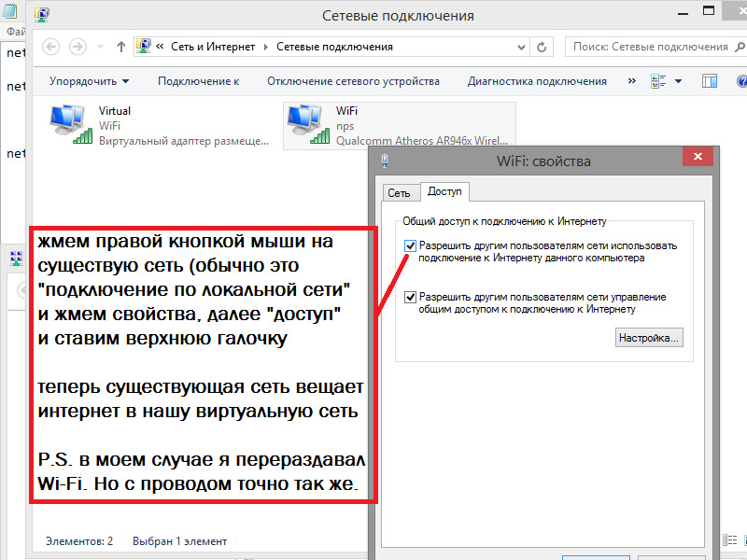Viewport: 747px width, 560px height.
Task: Click the Настройка... button
Action: pos(649,338)
